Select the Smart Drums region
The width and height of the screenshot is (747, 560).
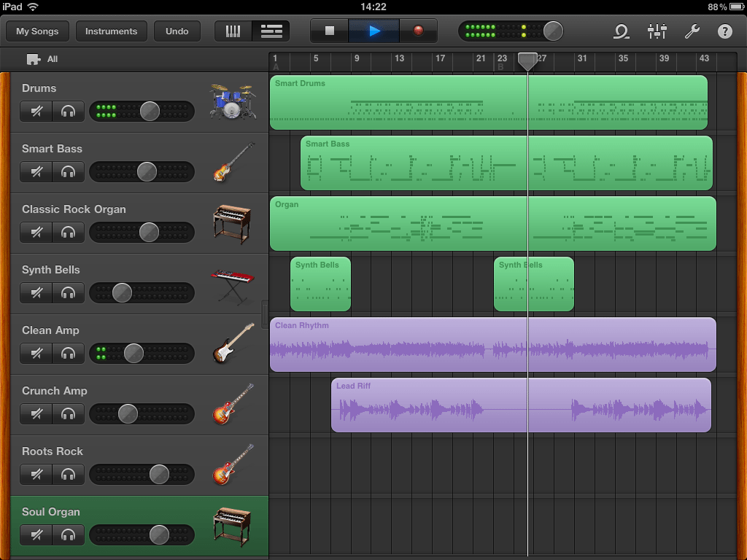click(488, 102)
